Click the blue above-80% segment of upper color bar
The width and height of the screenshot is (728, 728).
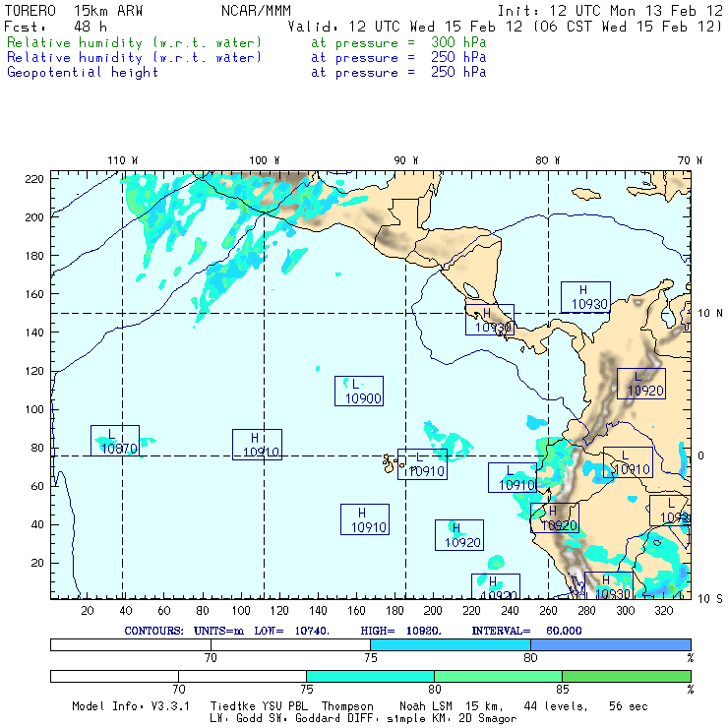tap(610, 643)
